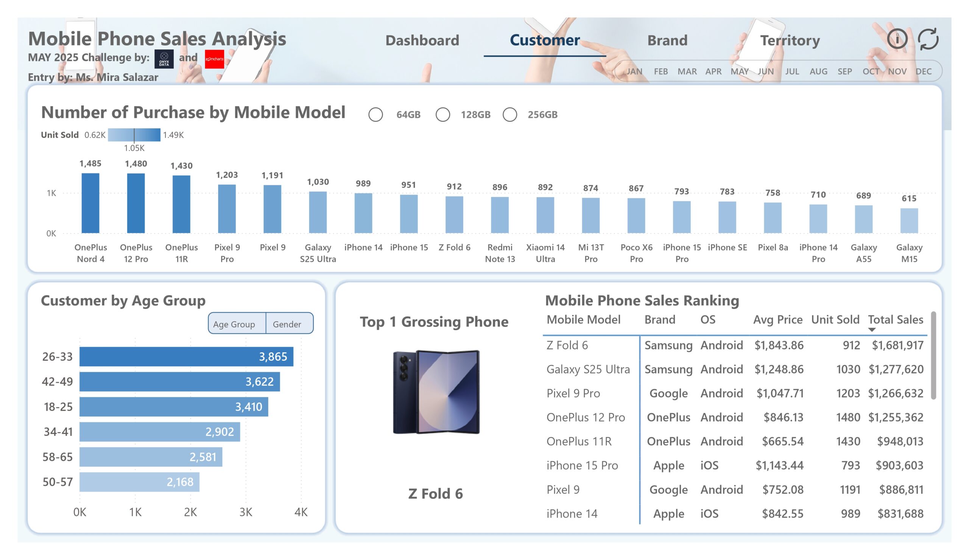Filter by NOV month
This screenshot has width=969, height=560.
[897, 72]
